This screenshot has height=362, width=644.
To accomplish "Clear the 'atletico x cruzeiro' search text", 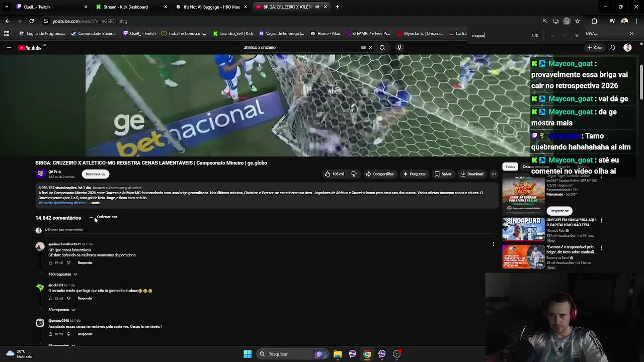I will click(x=370, y=48).
